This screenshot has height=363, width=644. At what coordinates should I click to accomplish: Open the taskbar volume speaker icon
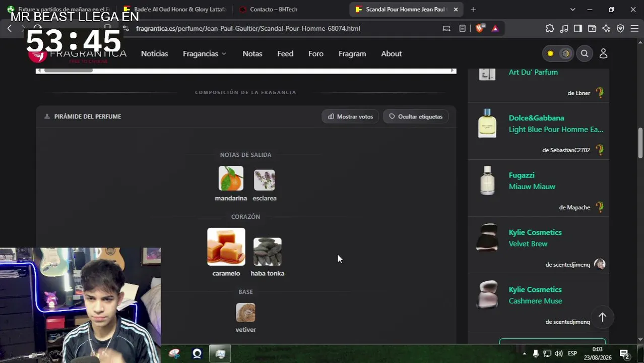point(558,353)
